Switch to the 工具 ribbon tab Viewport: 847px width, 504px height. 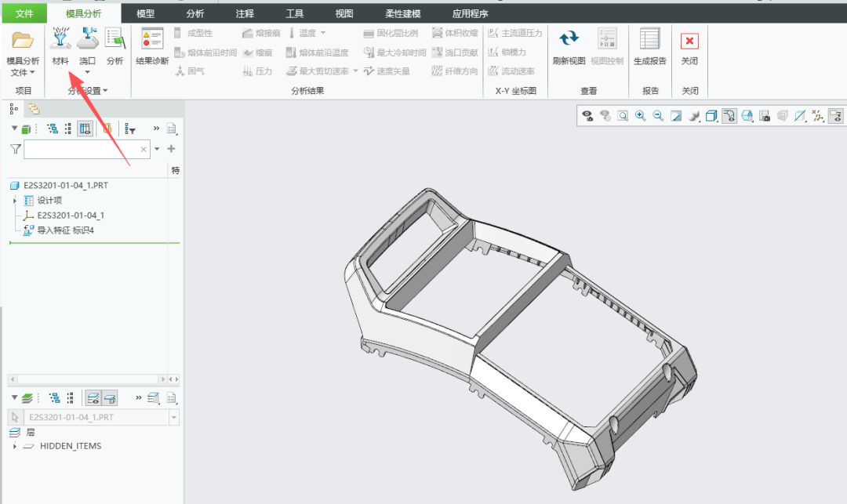point(294,13)
